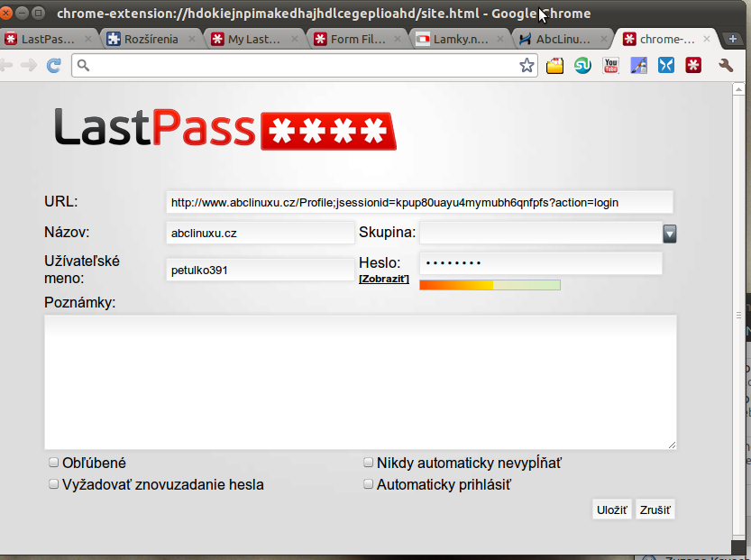751x560 pixels.
Task: Focus the Skupina input field
Action: click(541, 233)
